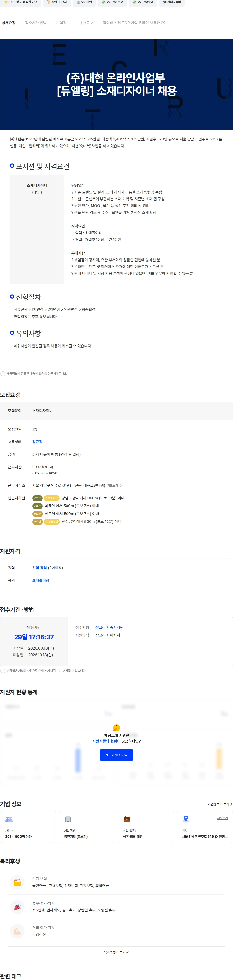Click the 정규직 employment type link
233x980 pixels.
(x=37, y=442)
